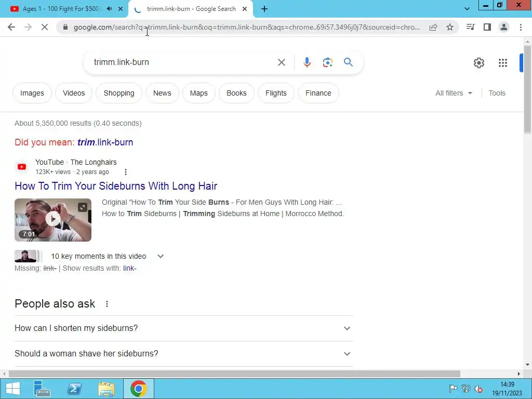The image size is (532, 399).
Task: Open a new tab
Action: [x=264, y=9]
